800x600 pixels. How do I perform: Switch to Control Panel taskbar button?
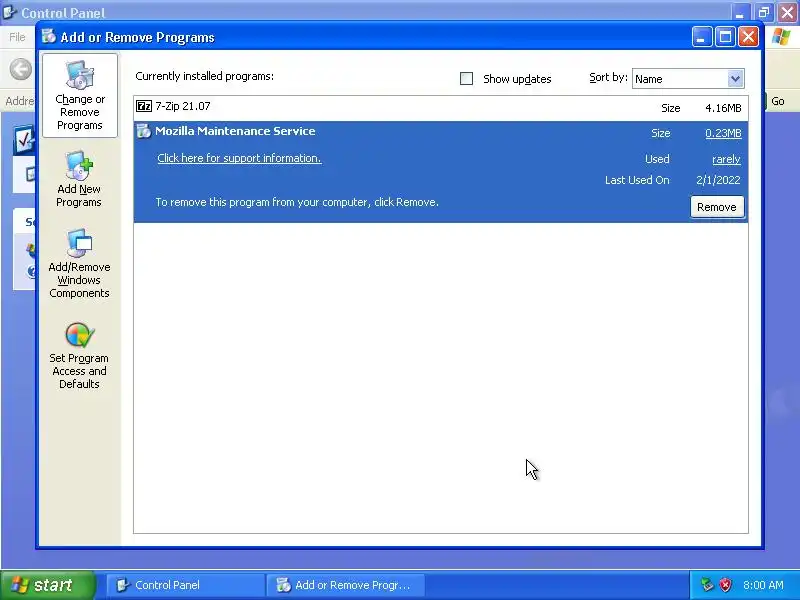(186, 585)
